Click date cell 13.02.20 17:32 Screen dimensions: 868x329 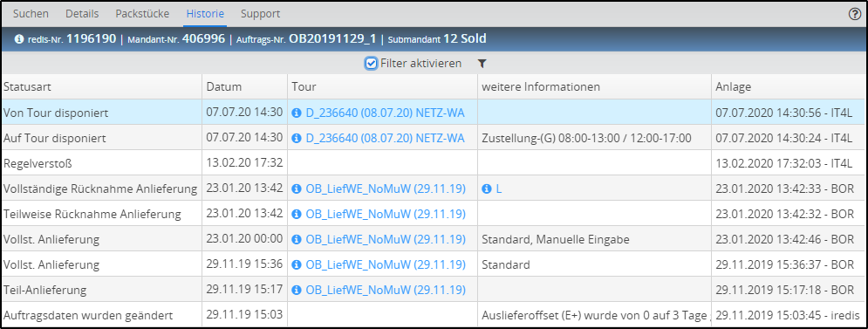244,163
